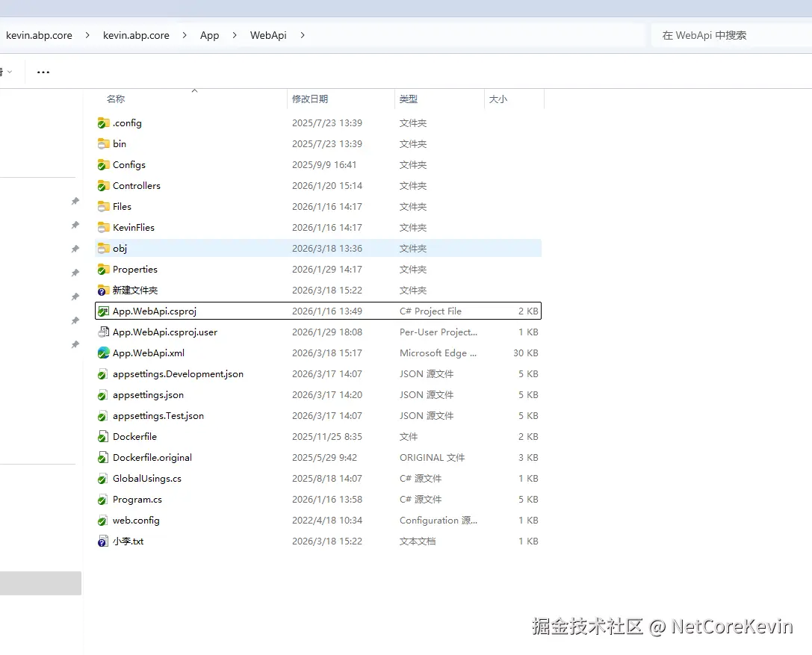Expand chevron after App breadcrumb
The height and width of the screenshot is (655, 812).
235,35
